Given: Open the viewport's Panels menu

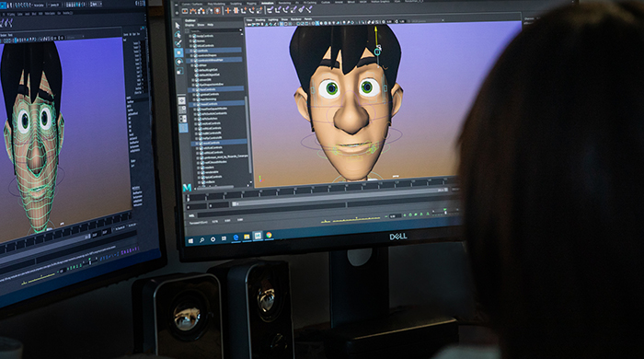Looking at the screenshot, I should coord(308,19).
